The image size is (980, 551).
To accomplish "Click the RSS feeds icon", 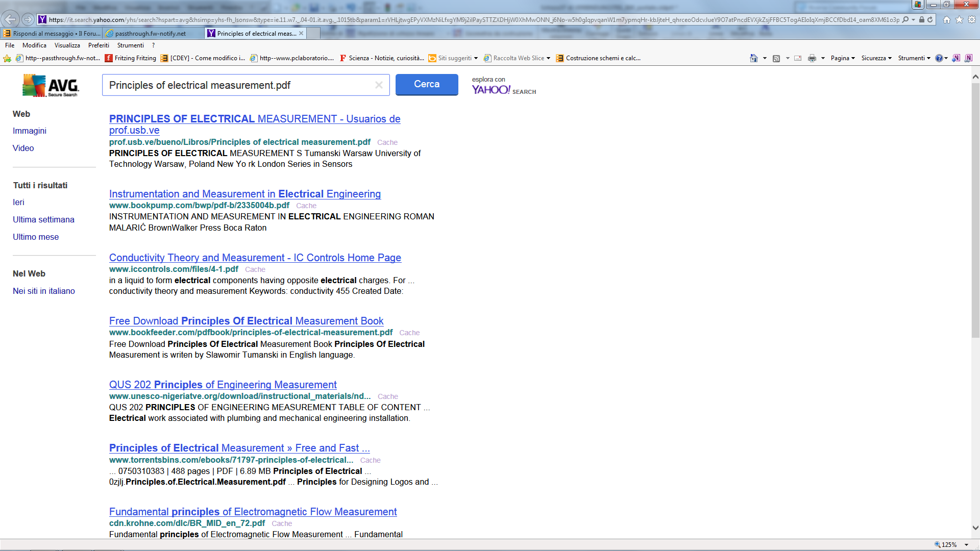I will tap(776, 58).
